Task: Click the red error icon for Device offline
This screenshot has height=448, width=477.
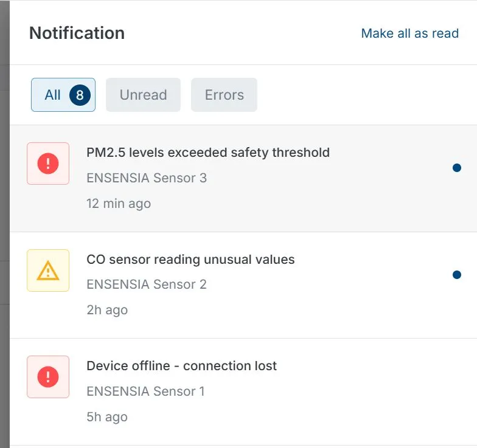Action: (48, 377)
